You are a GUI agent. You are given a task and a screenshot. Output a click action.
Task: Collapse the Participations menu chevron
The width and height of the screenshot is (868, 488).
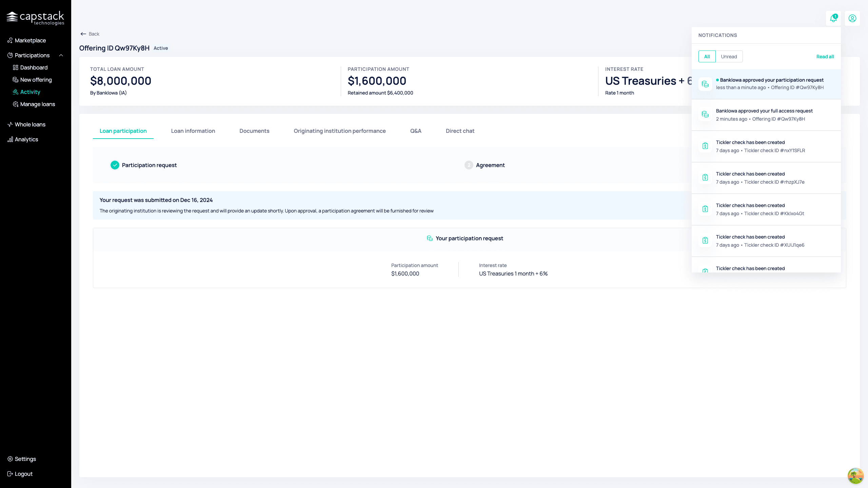click(x=61, y=55)
